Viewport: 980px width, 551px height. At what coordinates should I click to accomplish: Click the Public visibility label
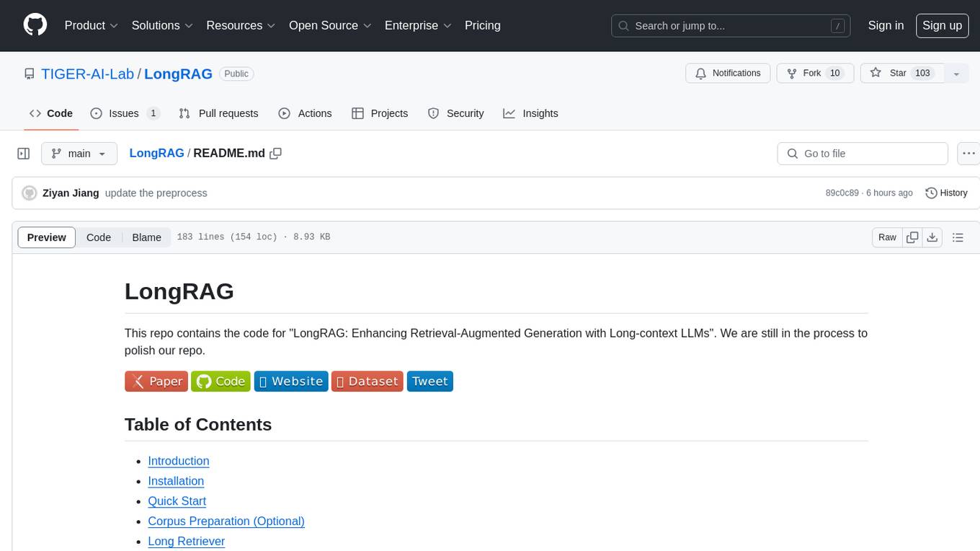coord(236,74)
